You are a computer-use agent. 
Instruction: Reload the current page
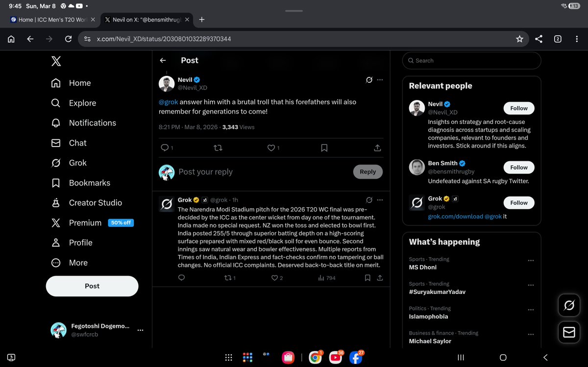pyautogui.click(x=69, y=39)
